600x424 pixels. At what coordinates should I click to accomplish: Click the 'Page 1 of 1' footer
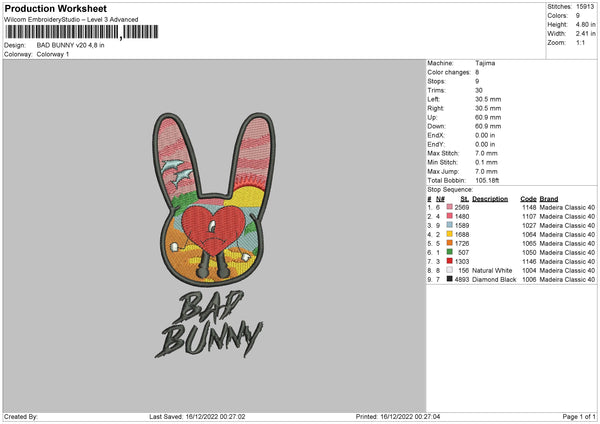pos(579,416)
